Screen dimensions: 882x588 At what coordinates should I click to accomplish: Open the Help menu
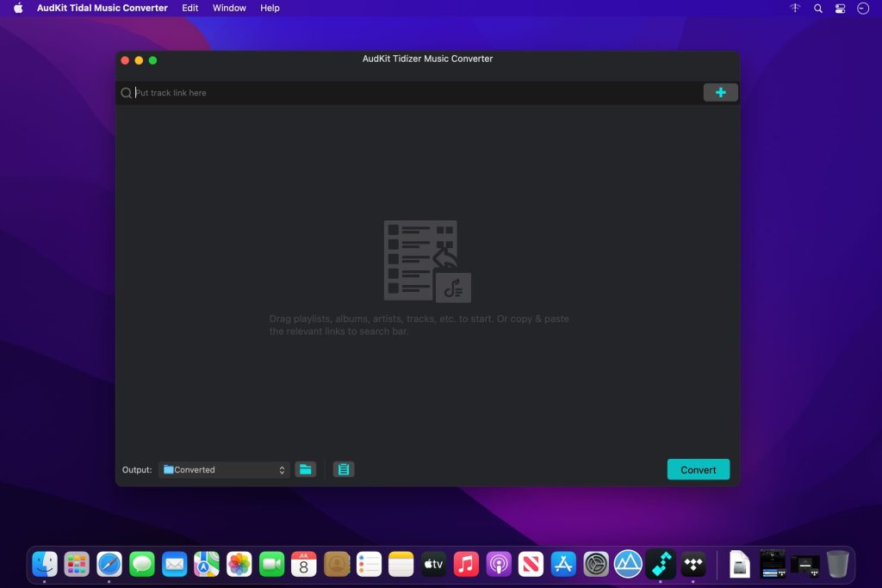pos(269,8)
